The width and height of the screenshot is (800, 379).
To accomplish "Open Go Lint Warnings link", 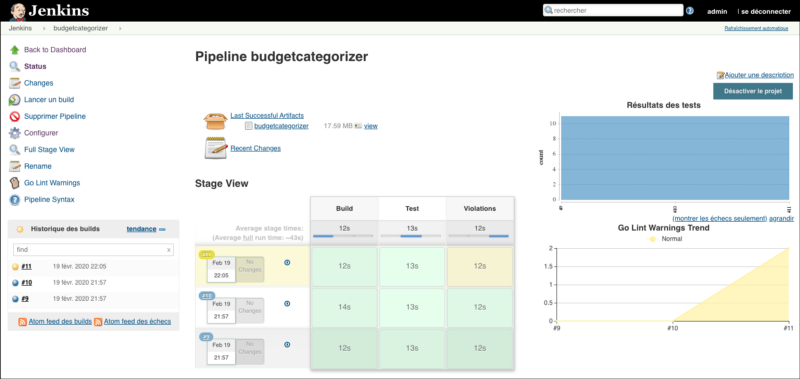I will (x=52, y=183).
